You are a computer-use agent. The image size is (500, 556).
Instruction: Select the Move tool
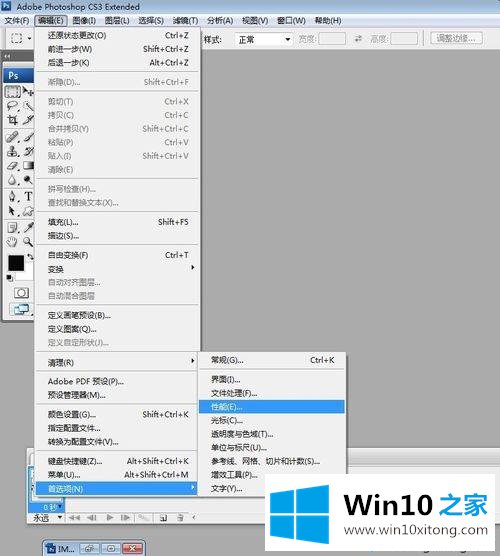[x=28, y=92]
